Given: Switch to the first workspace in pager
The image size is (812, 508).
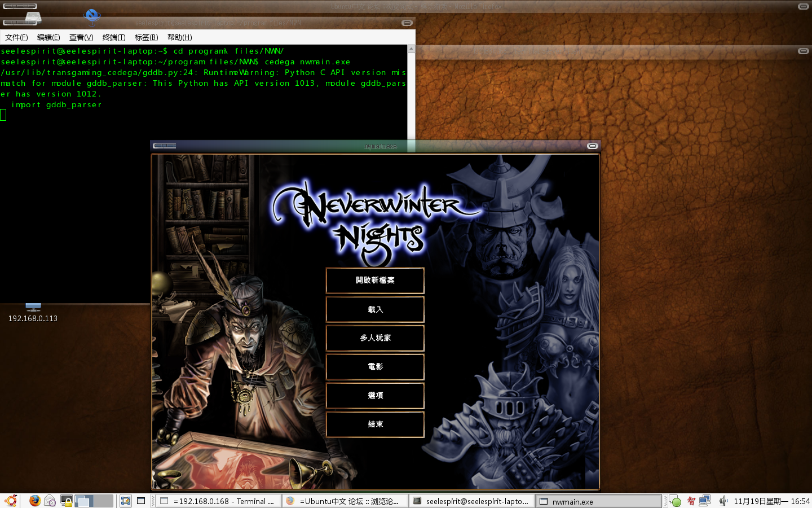Looking at the screenshot, I should 83,501.
